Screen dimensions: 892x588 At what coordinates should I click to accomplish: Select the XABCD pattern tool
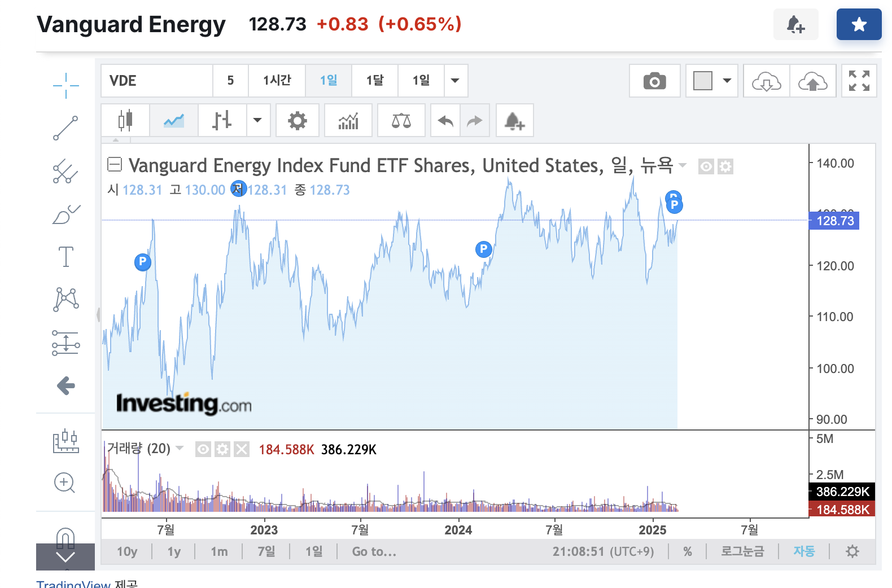tap(65, 300)
